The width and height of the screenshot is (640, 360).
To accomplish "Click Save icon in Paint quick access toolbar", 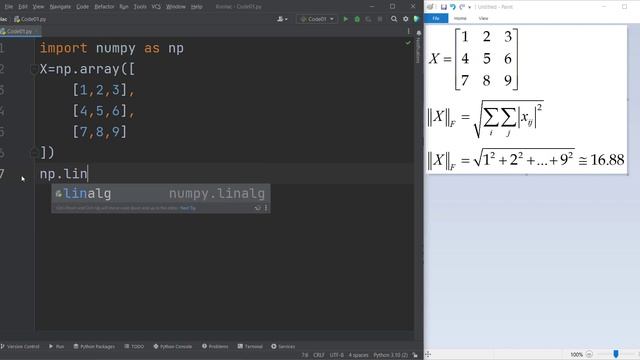I will click(444, 7).
